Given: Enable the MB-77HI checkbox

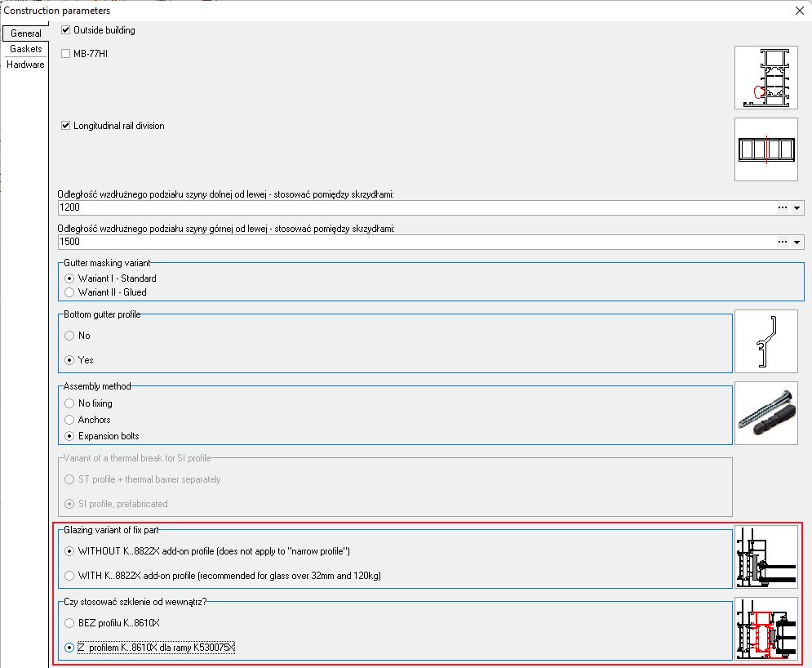Looking at the screenshot, I should 66,54.
